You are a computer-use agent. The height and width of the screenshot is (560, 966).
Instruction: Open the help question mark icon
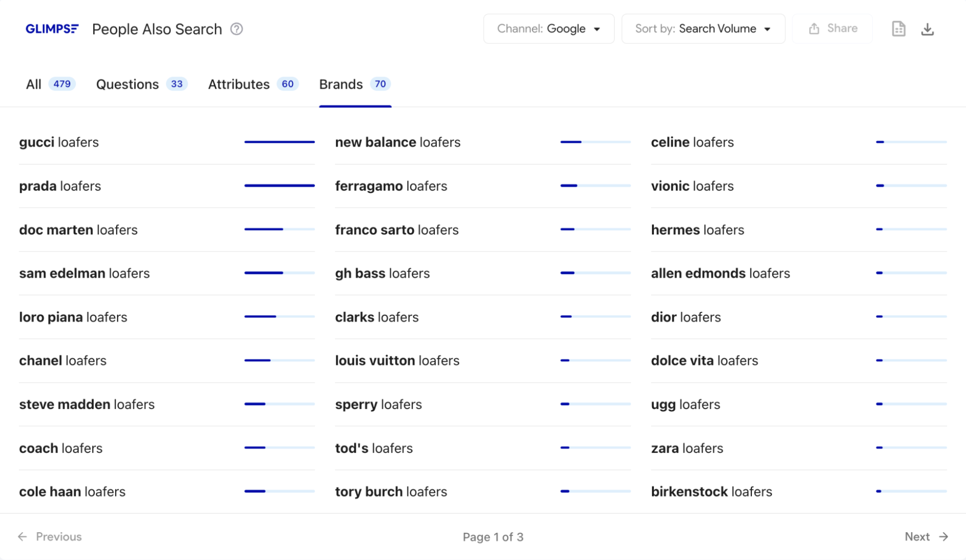point(237,29)
